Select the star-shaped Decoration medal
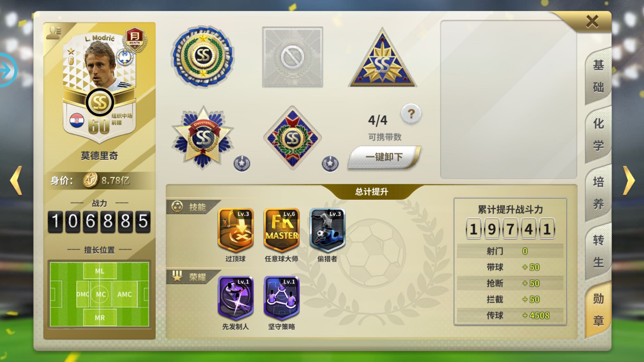 (x=203, y=138)
